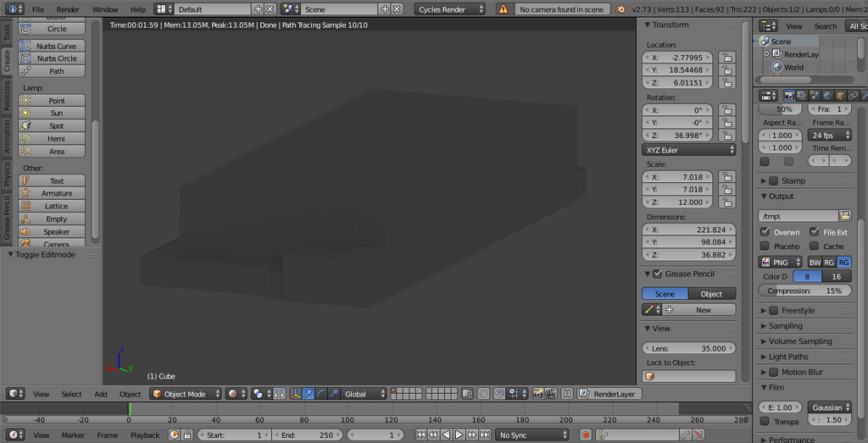868x443 pixels.
Task: Jump to the end frame
Action: [485, 435]
